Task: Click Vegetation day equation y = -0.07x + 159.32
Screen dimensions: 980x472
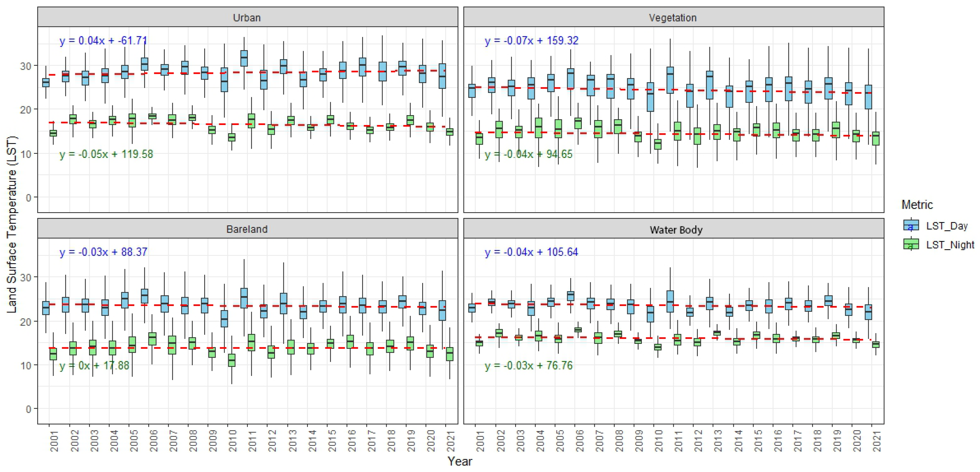Action: [531, 40]
